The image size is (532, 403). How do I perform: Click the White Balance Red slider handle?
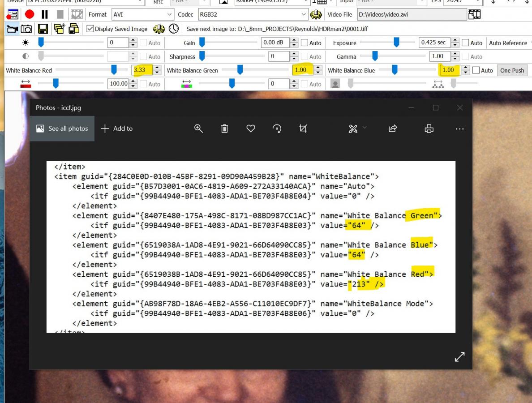(x=114, y=70)
